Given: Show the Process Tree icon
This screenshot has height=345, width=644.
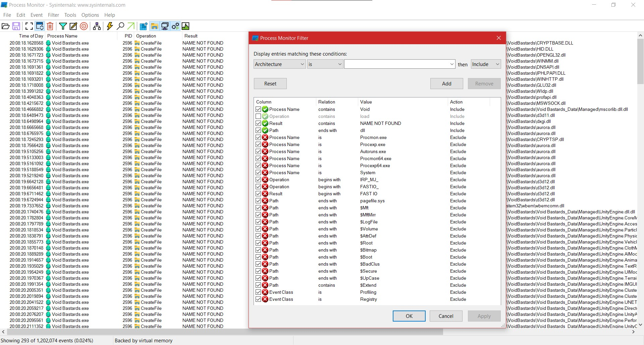Looking at the screenshot, I should [x=97, y=26].
